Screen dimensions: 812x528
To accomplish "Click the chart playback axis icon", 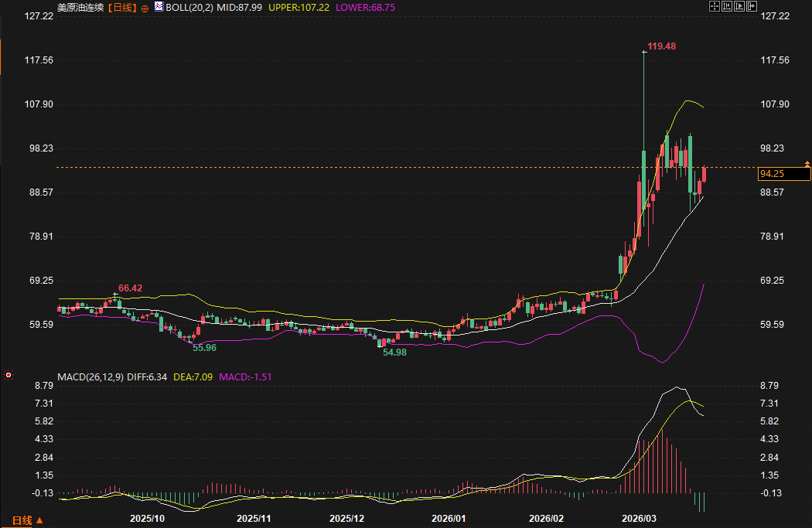I will pos(739,6).
